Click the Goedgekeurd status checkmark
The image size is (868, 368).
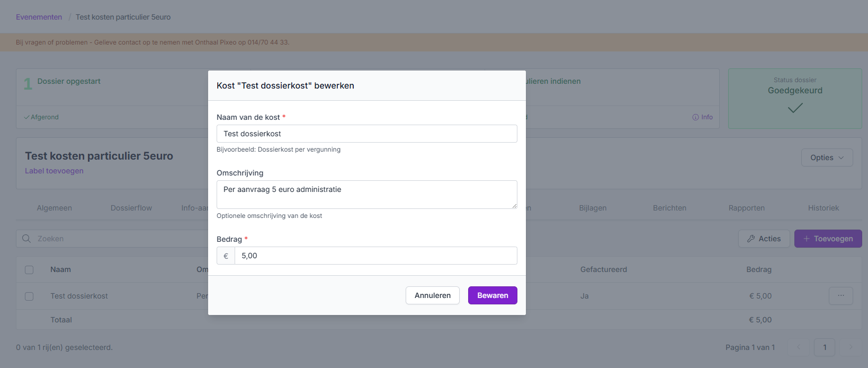(795, 108)
